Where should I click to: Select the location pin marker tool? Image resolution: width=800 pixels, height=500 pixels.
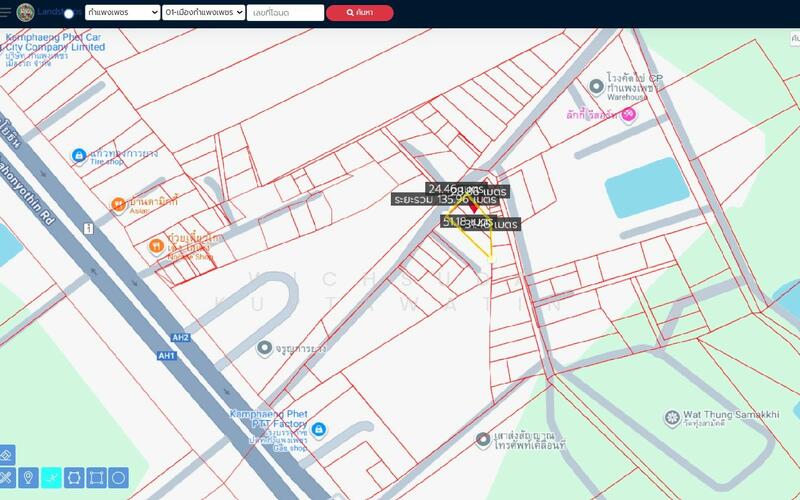[x=29, y=477]
